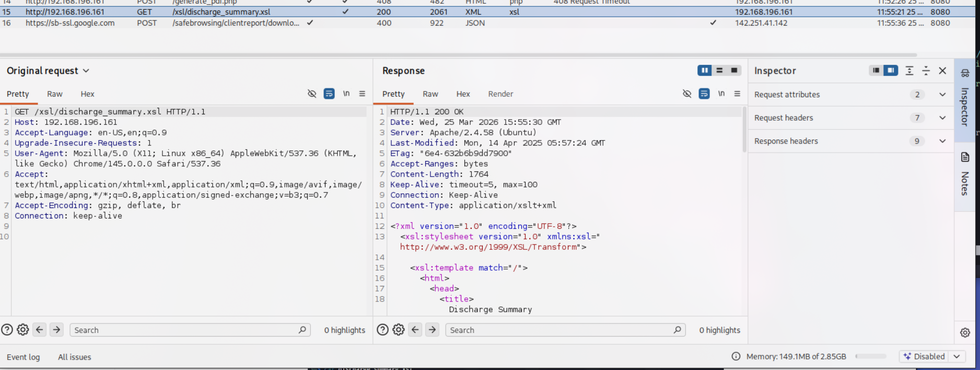Select history row 15 discharge_summary.xsl
This screenshot has width=980, height=370.
tap(487, 11)
